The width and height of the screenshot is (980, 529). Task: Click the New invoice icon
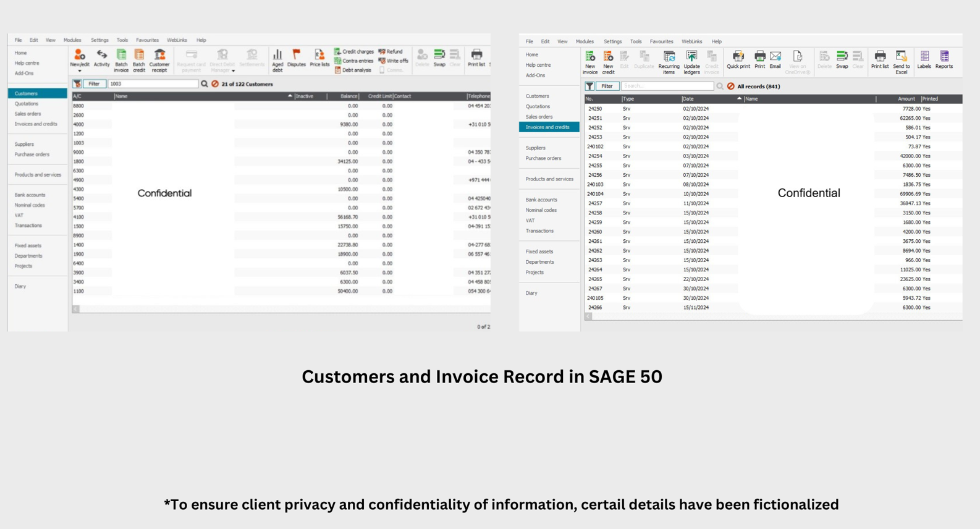(x=590, y=58)
